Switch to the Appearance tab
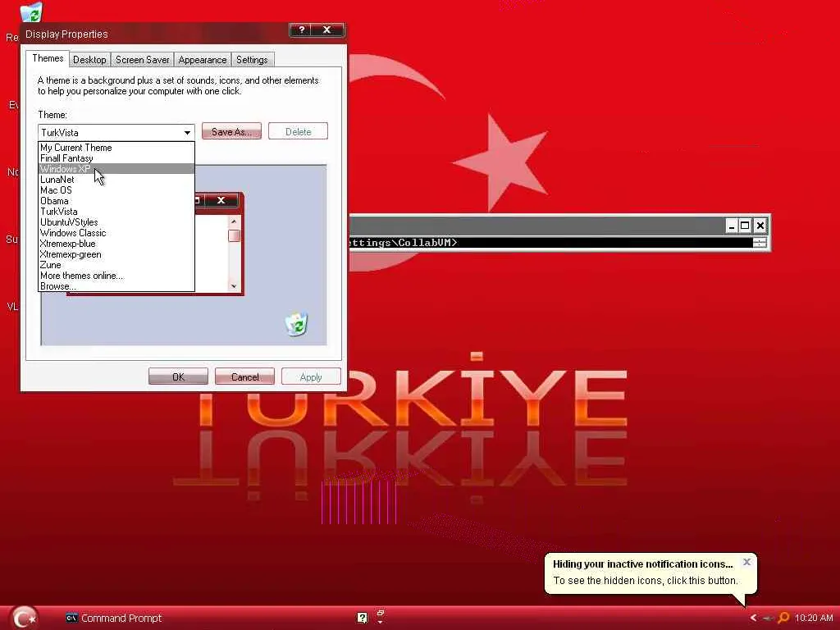Image resolution: width=840 pixels, height=630 pixels. point(203,59)
